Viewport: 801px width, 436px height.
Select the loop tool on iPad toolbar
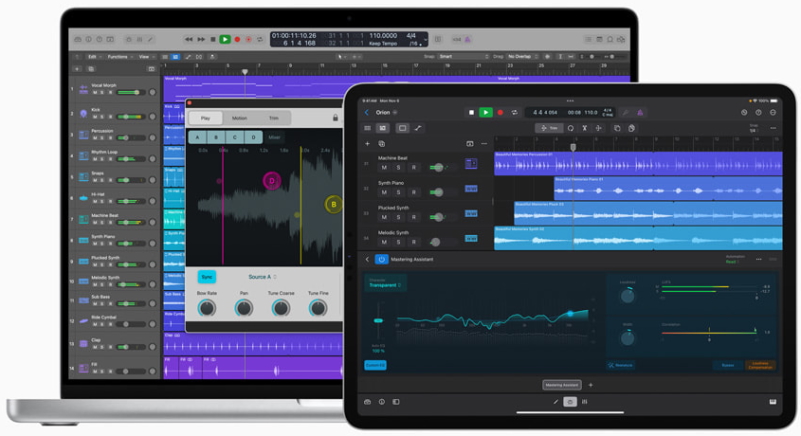[x=571, y=128]
